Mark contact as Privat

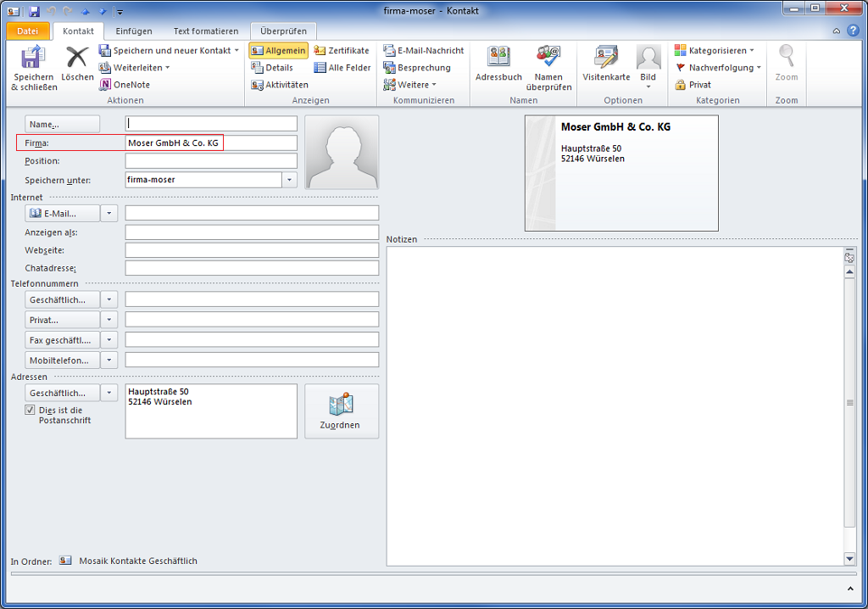pyautogui.click(x=693, y=85)
